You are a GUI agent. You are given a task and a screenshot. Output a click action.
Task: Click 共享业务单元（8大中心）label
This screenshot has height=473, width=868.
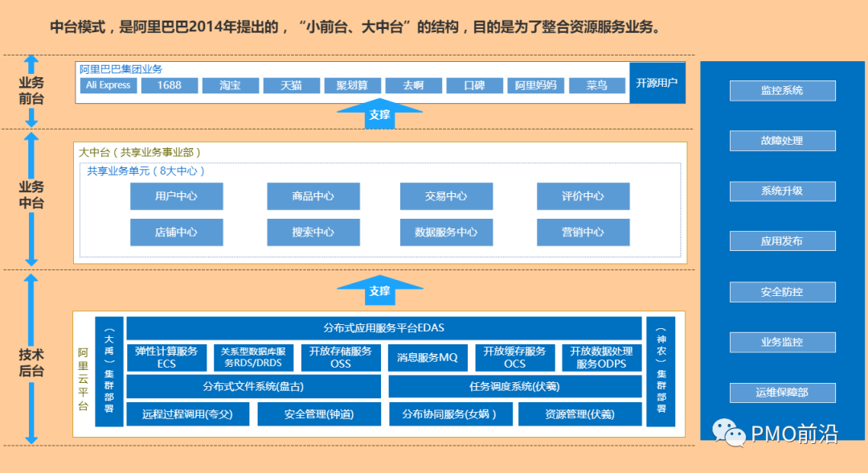point(146,171)
